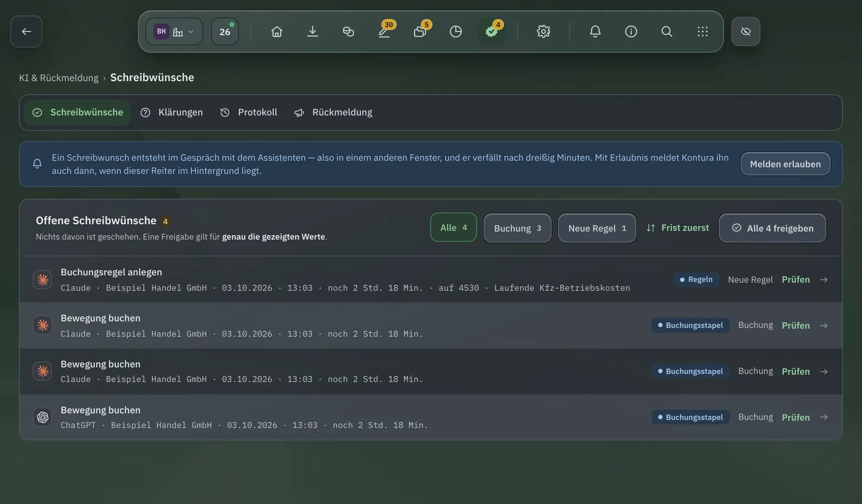862x504 pixels.
Task: Click the info banner bell icon
Action: point(37,164)
